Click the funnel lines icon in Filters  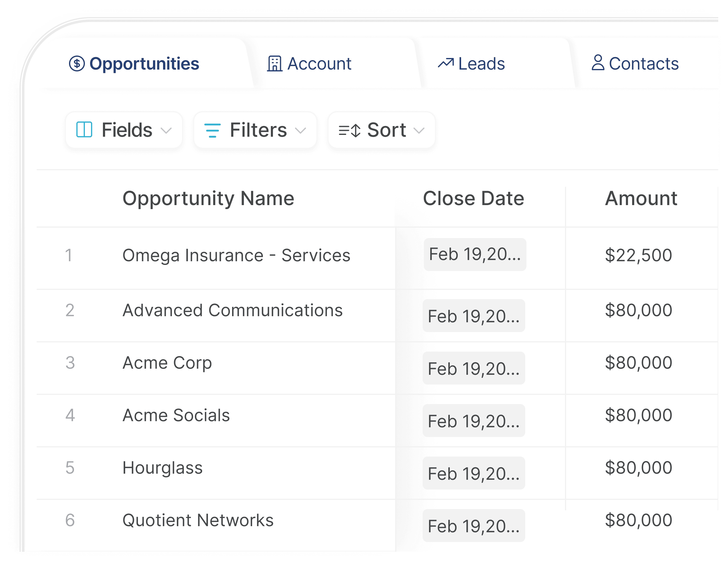pos(212,130)
